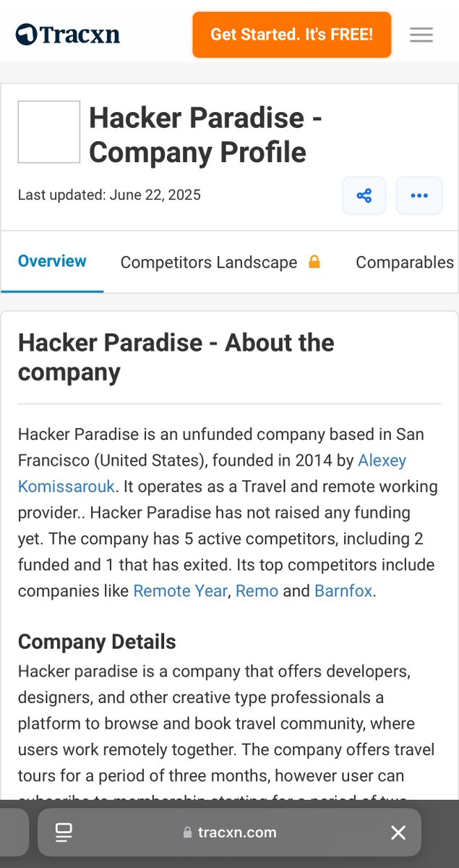
Task: Open the hamburger menu
Action: click(421, 34)
